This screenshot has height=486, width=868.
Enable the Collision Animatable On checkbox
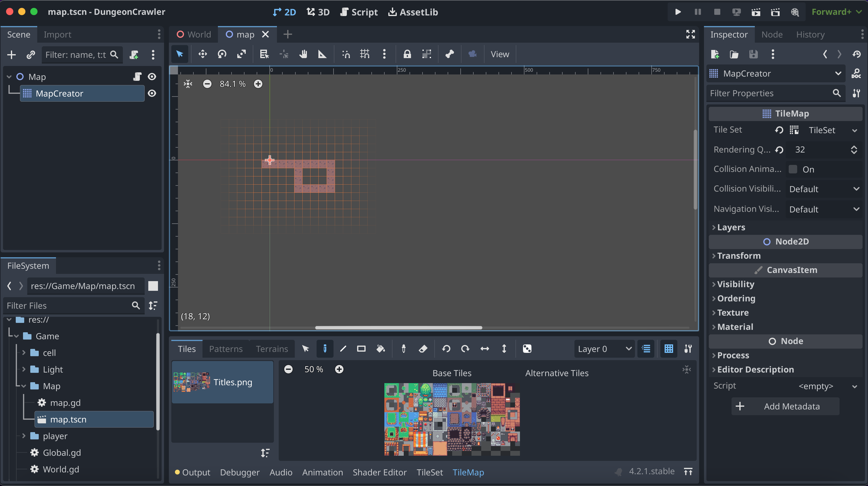[793, 169]
